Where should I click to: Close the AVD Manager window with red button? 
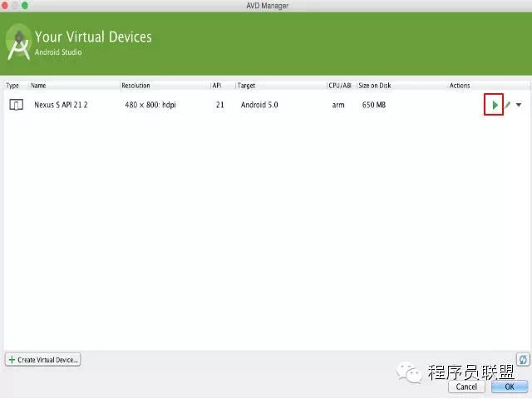click(4, 5)
